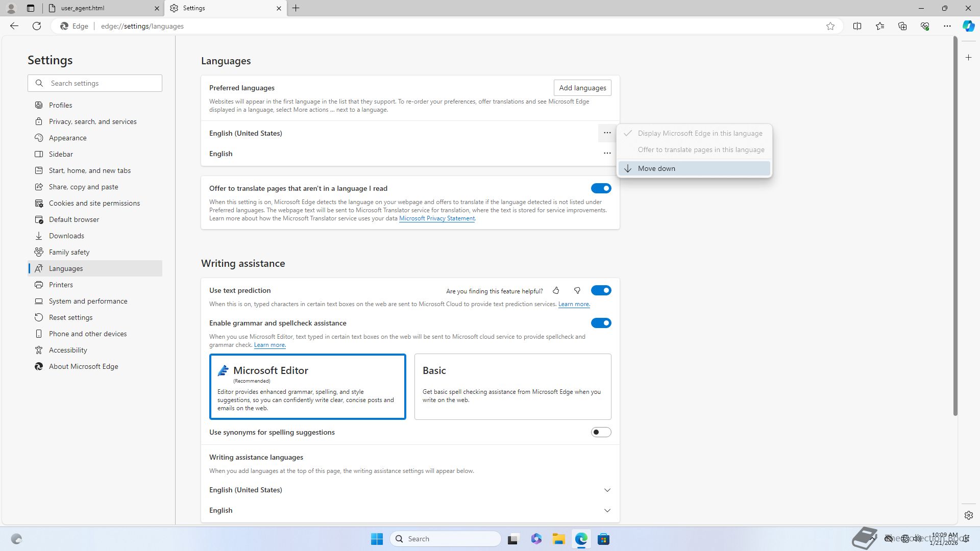
Task: Open Split screen from toolbar
Action: pos(857,26)
